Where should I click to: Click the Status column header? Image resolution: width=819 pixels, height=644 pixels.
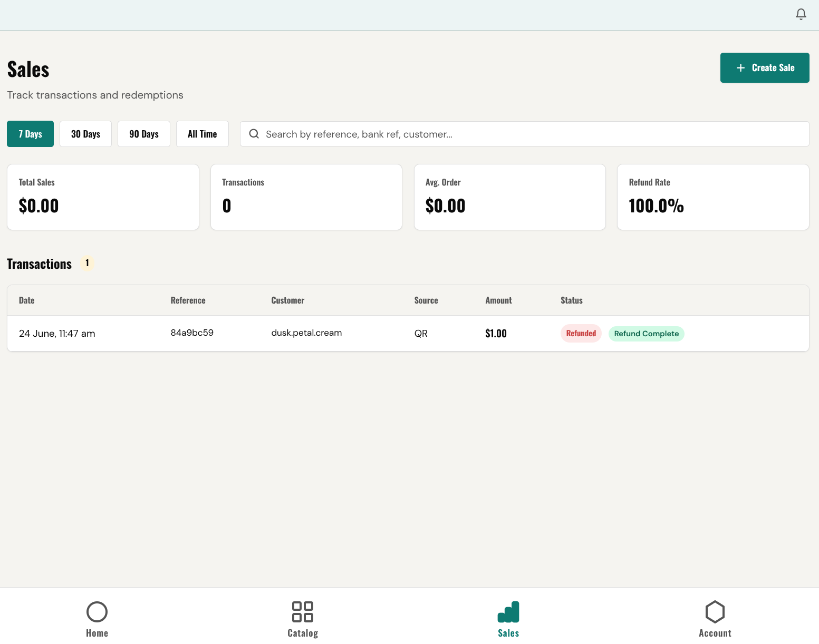[x=572, y=300]
